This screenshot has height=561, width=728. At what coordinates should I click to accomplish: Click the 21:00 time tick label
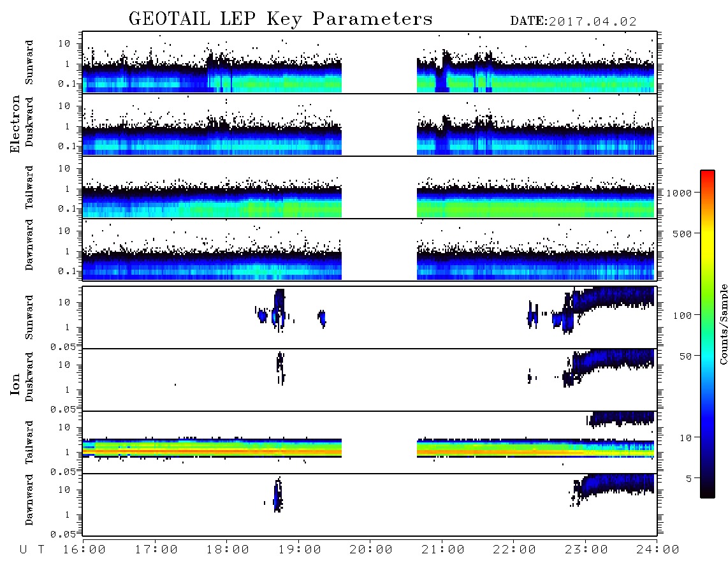(x=443, y=550)
